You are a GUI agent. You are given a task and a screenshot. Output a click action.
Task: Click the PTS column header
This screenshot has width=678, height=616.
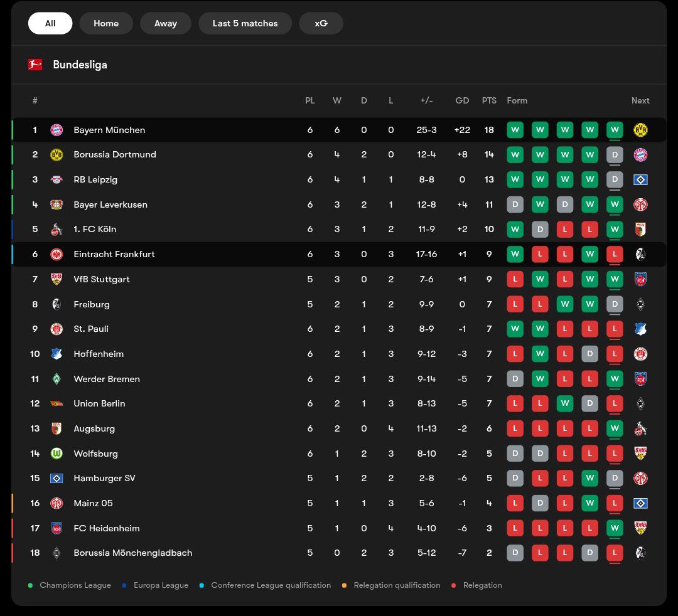click(x=489, y=100)
